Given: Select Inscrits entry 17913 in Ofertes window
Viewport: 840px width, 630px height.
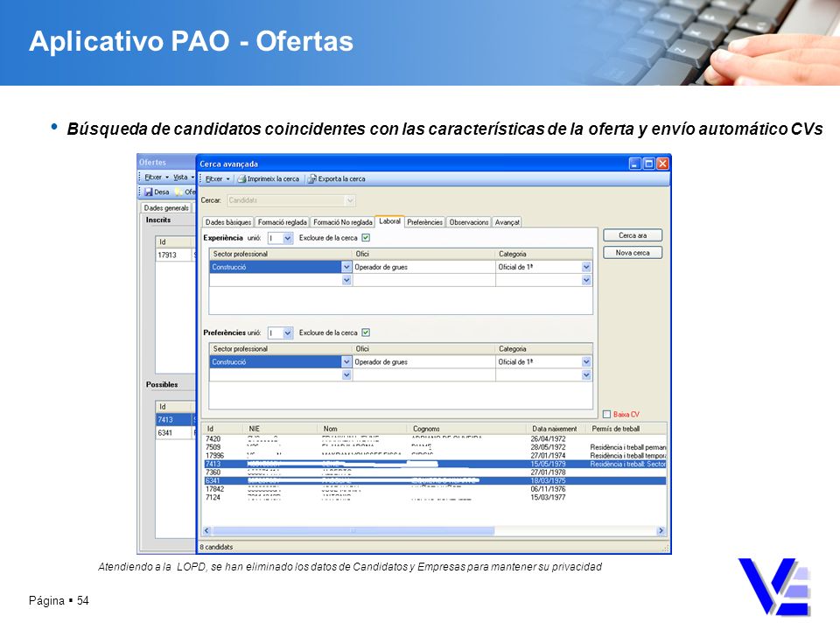Looking at the screenshot, I should (175, 255).
